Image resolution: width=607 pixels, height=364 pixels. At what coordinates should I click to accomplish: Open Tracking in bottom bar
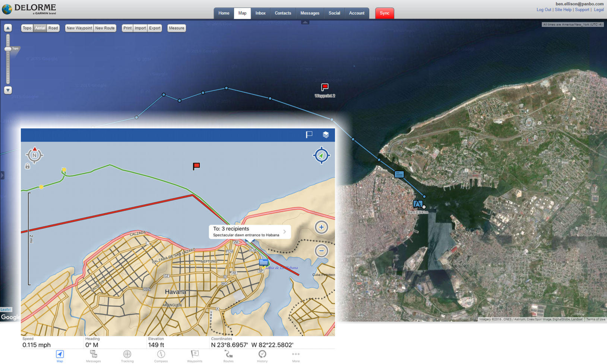(x=127, y=356)
